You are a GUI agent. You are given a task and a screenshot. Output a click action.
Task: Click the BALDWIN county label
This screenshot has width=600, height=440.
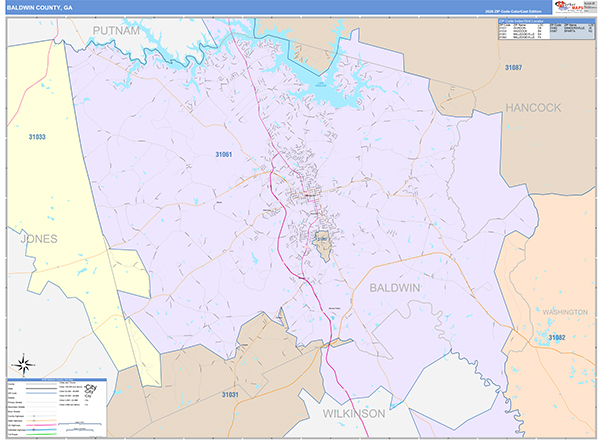click(395, 288)
